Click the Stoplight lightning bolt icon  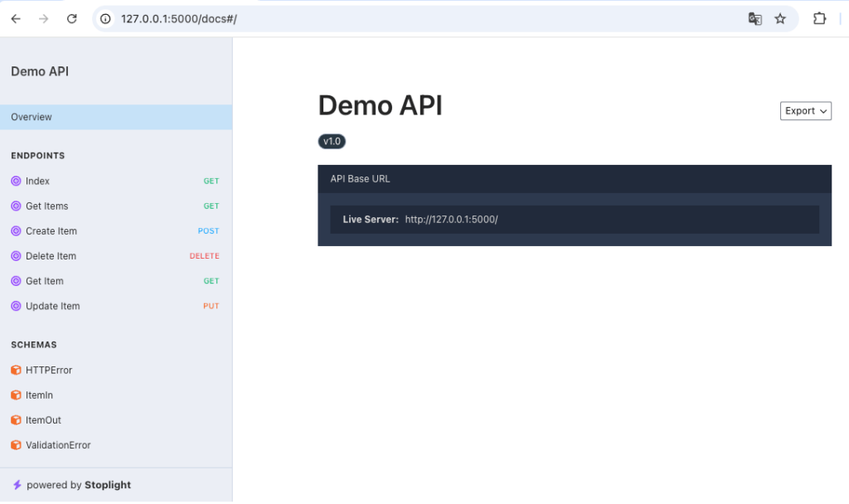pyautogui.click(x=17, y=484)
